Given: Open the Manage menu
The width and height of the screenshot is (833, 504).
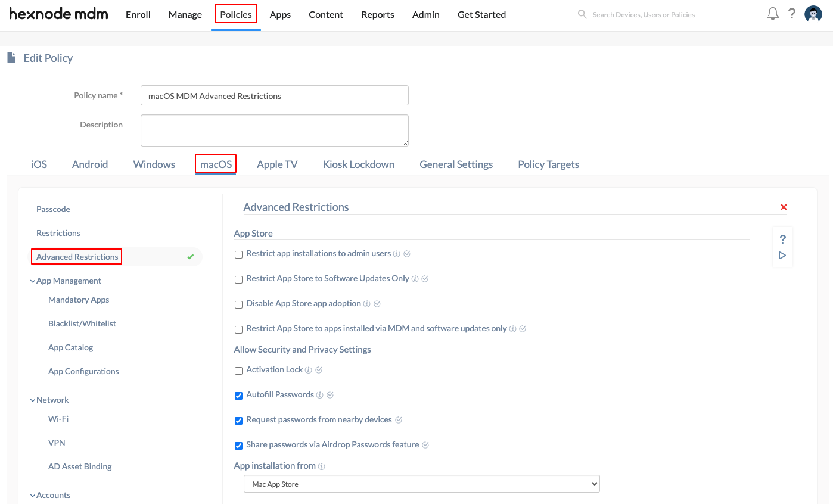Looking at the screenshot, I should 185,14.
